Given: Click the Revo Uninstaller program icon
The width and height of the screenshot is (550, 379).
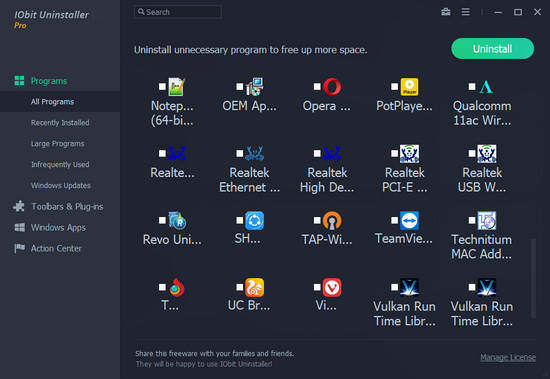Looking at the screenshot, I should (177, 220).
